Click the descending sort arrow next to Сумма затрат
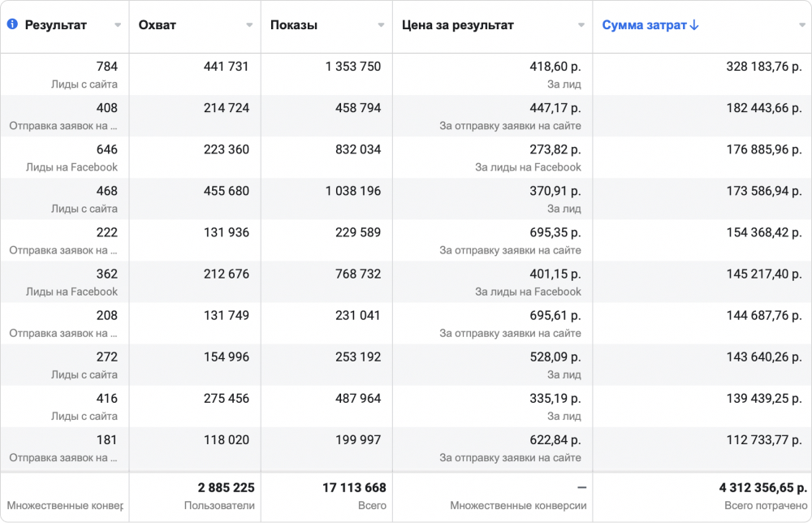The height and width of the screenshot is (523, 812). [694, 25]
